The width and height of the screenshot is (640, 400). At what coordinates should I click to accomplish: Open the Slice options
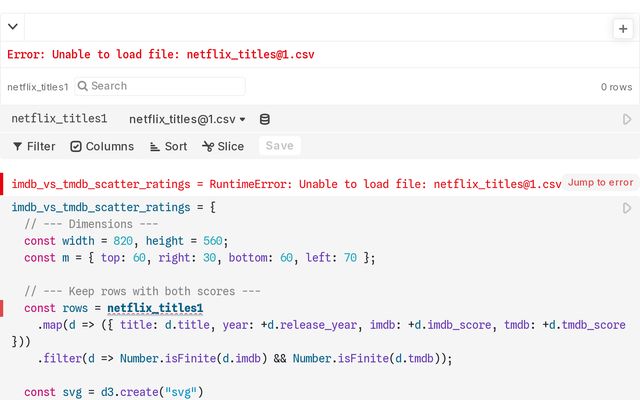pyautogui.click(x=223, y=146)
